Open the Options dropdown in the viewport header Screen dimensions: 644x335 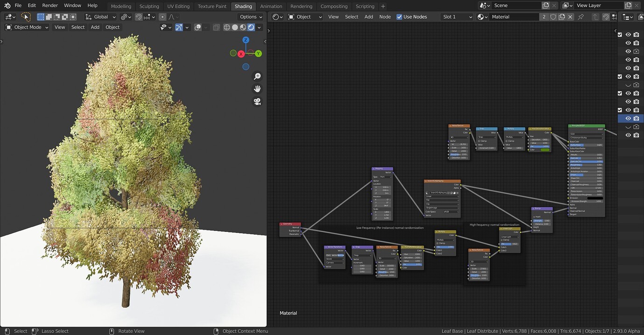point(251,17)
